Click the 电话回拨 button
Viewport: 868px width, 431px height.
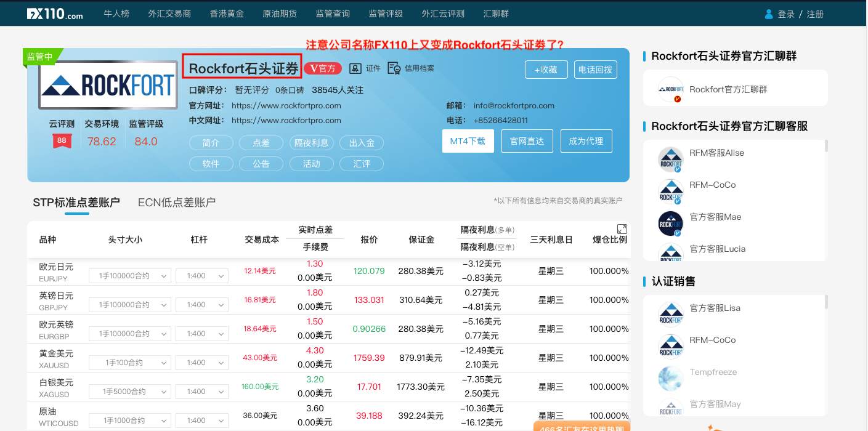pos(596,70)
